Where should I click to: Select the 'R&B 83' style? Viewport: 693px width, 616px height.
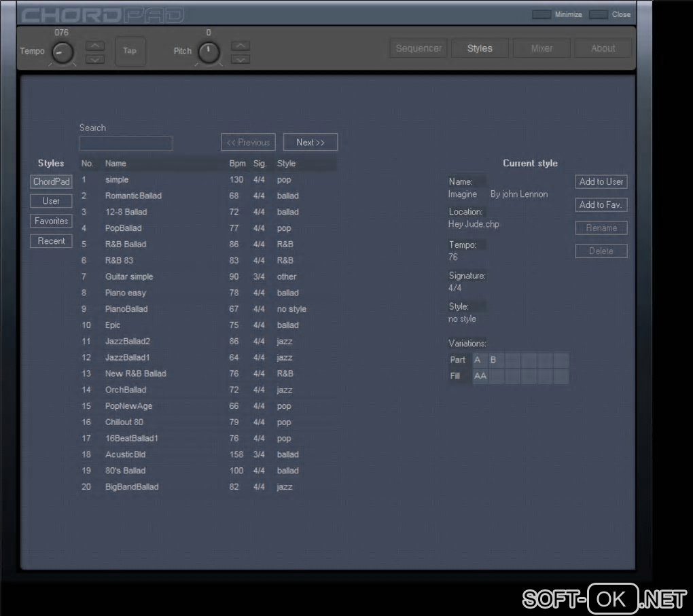coord(208,261)
